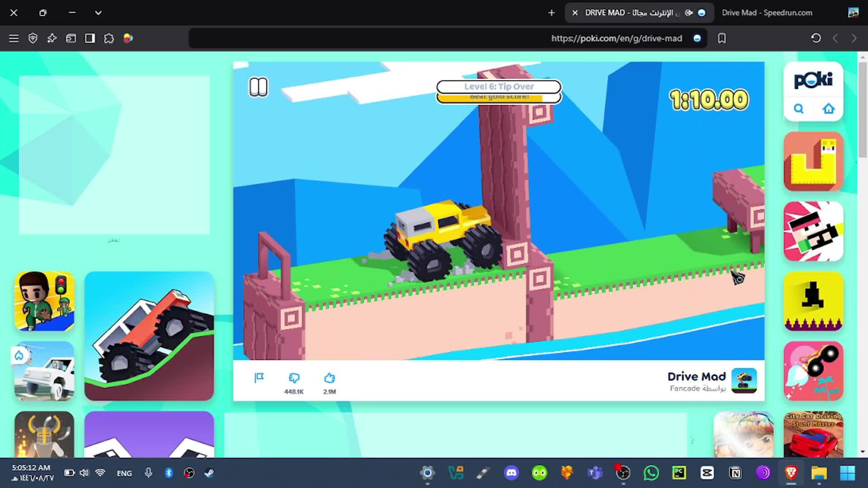Like the game thumbs up
This screenshot has width=868, height=488.
point(330,378)
